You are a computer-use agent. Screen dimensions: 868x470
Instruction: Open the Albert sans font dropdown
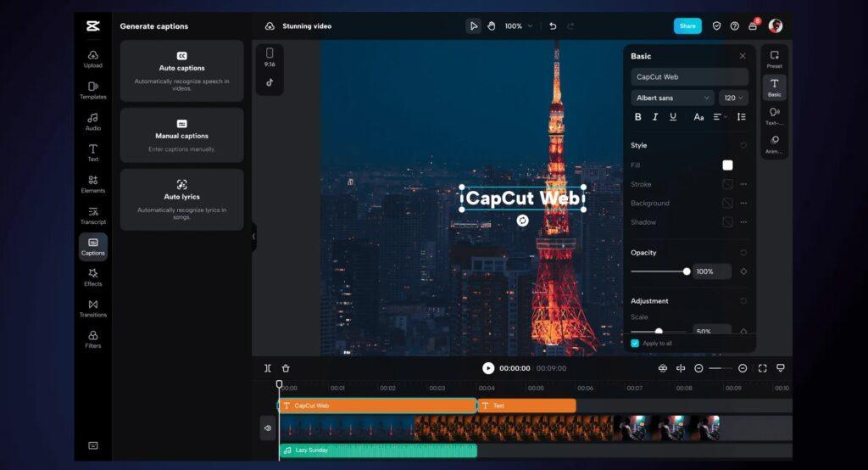672,98
